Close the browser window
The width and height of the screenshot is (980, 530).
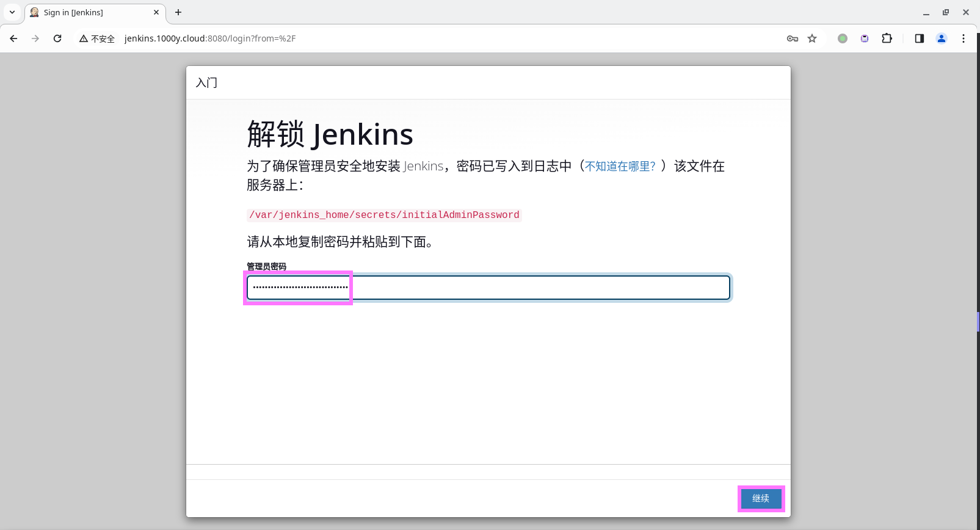tap(966, 12)
